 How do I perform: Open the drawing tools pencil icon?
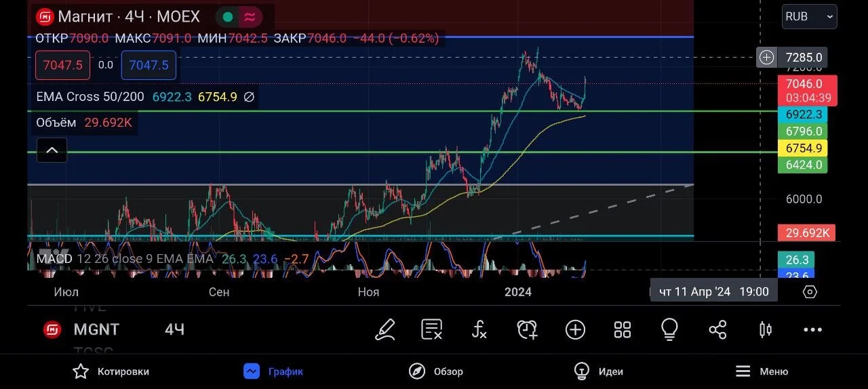(385, 329)
